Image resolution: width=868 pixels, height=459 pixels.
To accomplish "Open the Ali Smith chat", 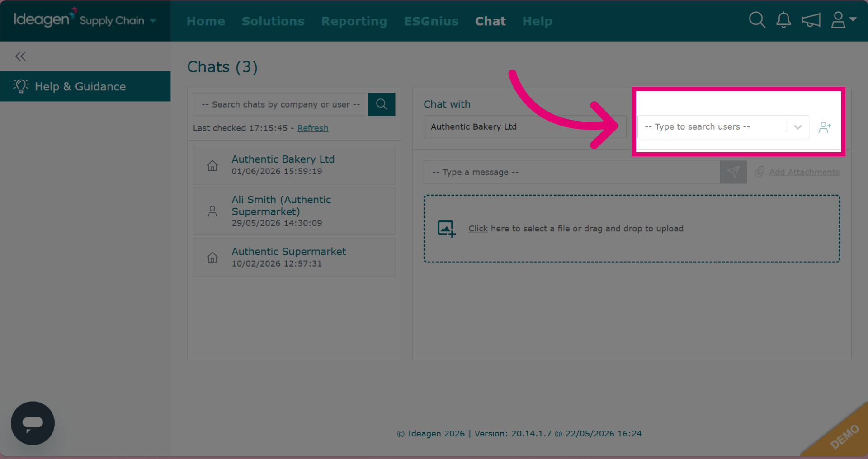I will (x=294, y=211).
